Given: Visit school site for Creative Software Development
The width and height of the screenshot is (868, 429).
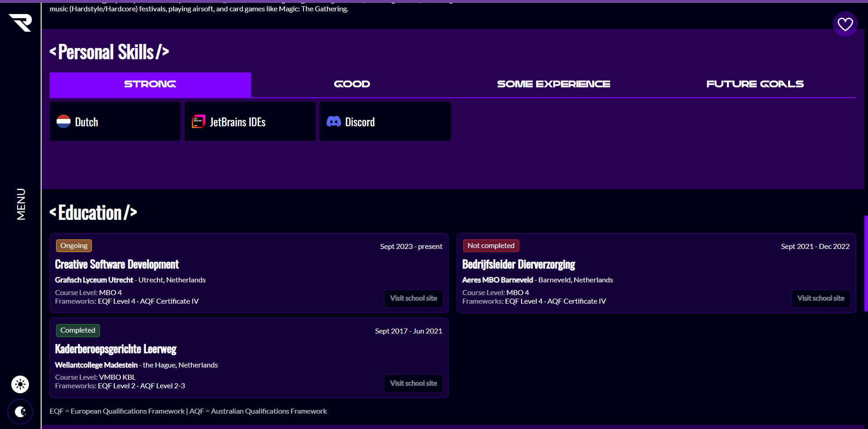Looking at the screenshot, I should pyautogui.click(x=413, y=299).
